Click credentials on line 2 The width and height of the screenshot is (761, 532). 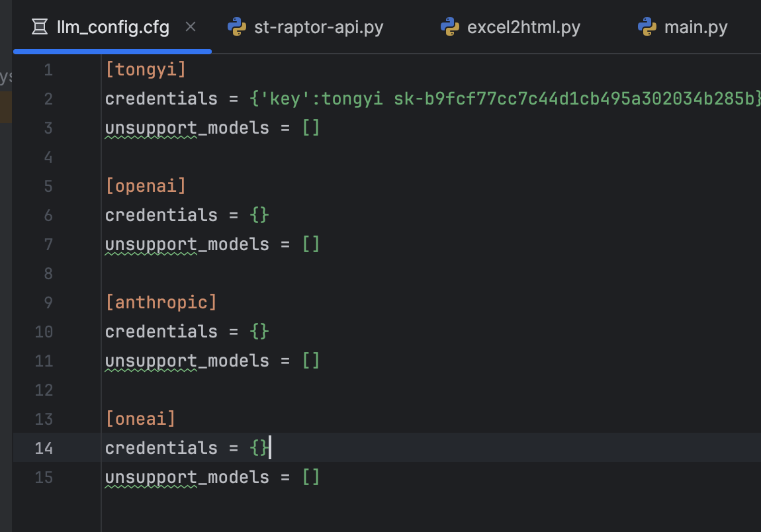161,99
